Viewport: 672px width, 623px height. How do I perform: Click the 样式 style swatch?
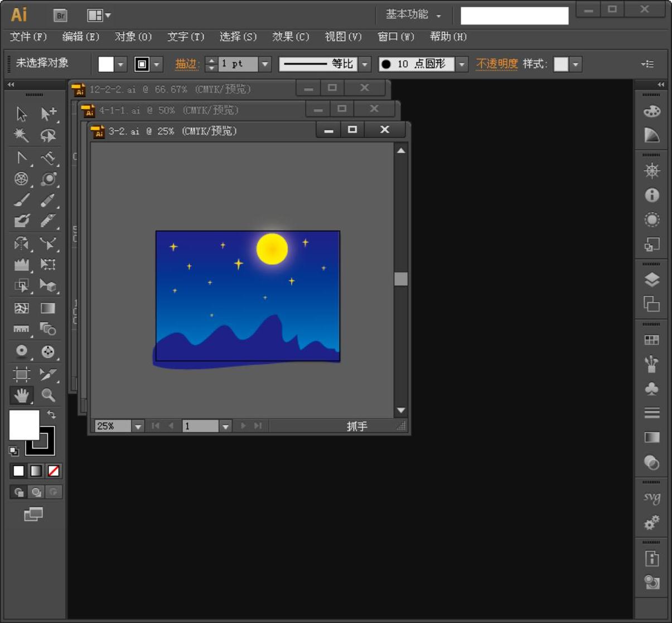coord(561,64)
